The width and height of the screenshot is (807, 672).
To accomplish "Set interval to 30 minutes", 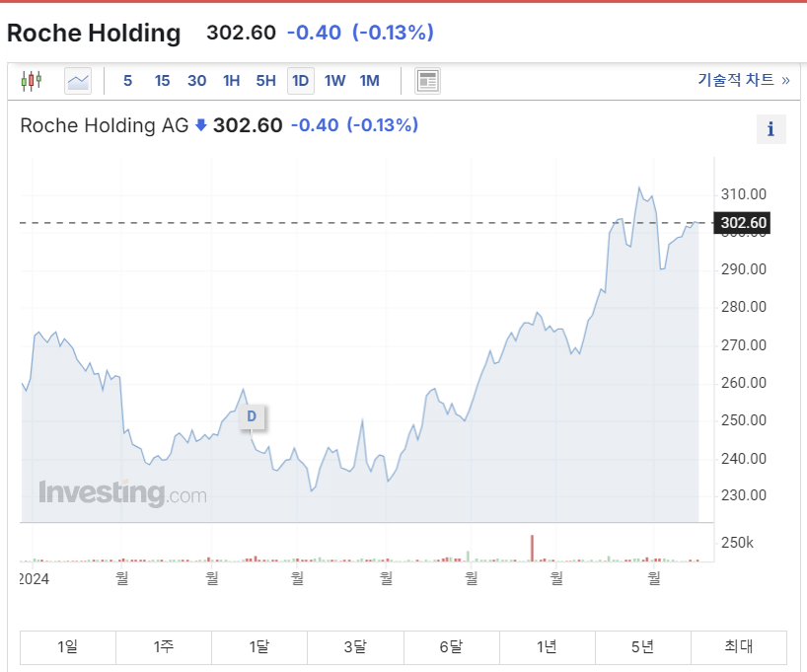I will click(196, 81).
